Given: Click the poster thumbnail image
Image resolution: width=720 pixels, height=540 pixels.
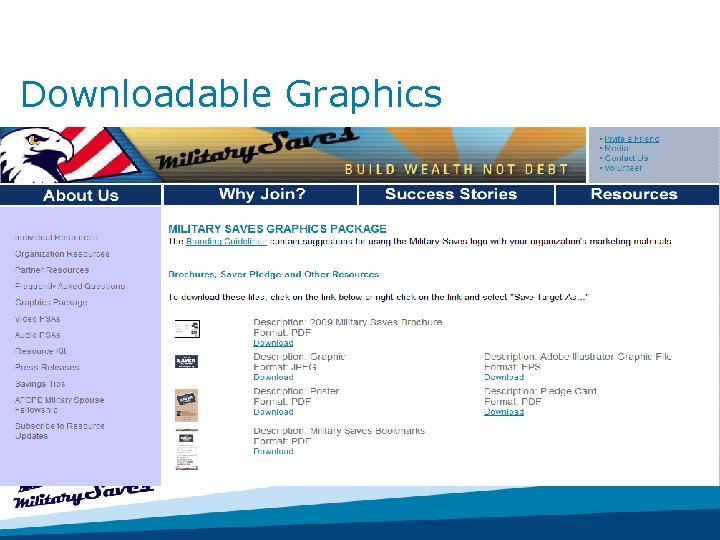Looking at the screenshot, I should 186,405.
